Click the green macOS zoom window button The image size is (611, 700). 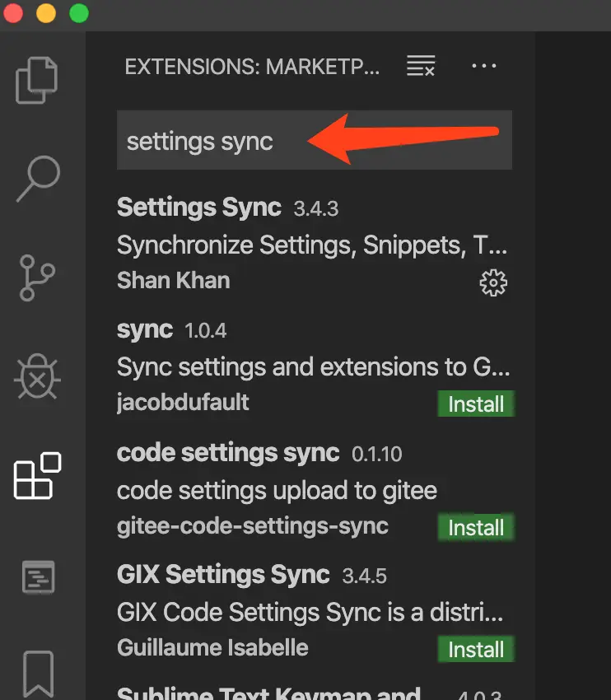[x=79, y=13]
